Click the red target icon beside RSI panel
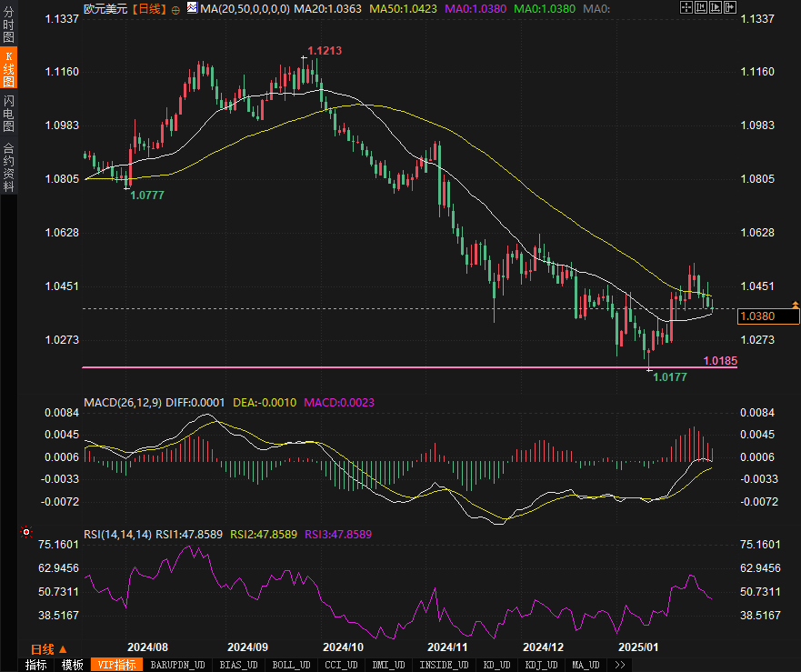Image resolution: width=801 pixels, height=672 pixels. pos(26,532)
